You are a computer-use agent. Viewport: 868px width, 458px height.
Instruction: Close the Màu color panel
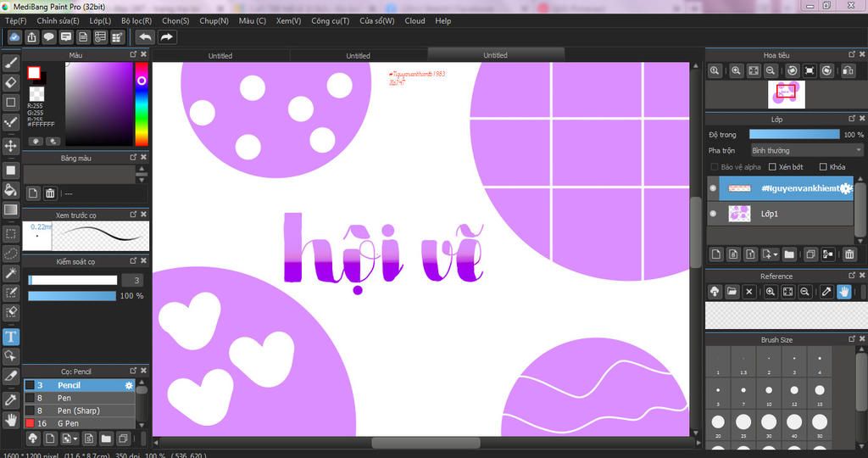click(143, 54)
